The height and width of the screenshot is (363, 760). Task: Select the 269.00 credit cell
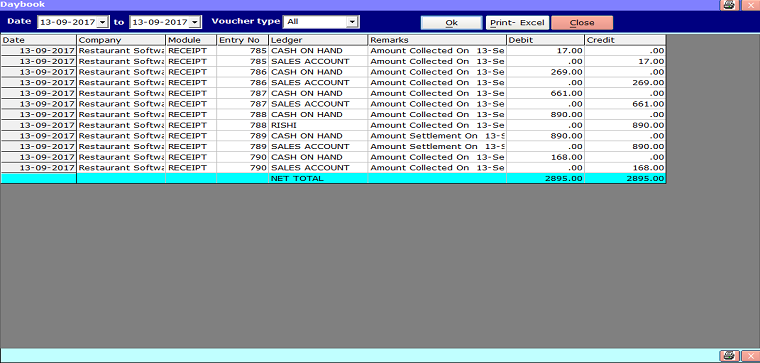click(625, 82)
